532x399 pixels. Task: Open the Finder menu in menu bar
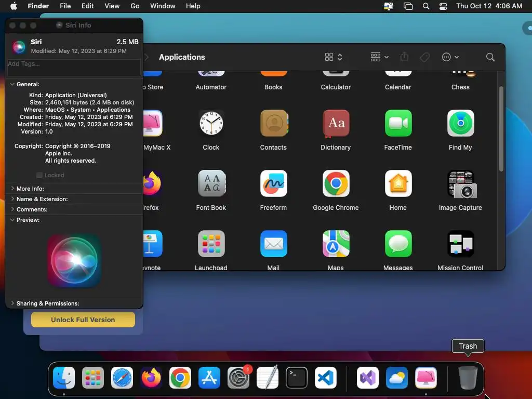pos(38,6)
